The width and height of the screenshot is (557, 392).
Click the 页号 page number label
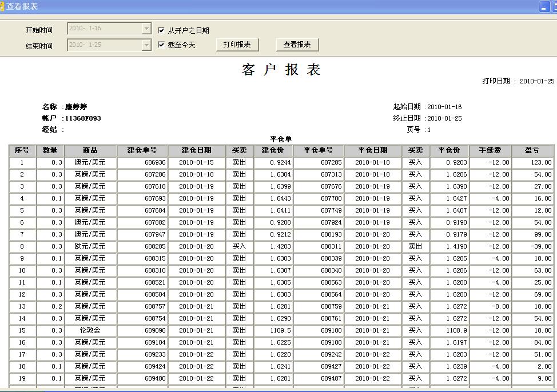[x=413, y=130]
